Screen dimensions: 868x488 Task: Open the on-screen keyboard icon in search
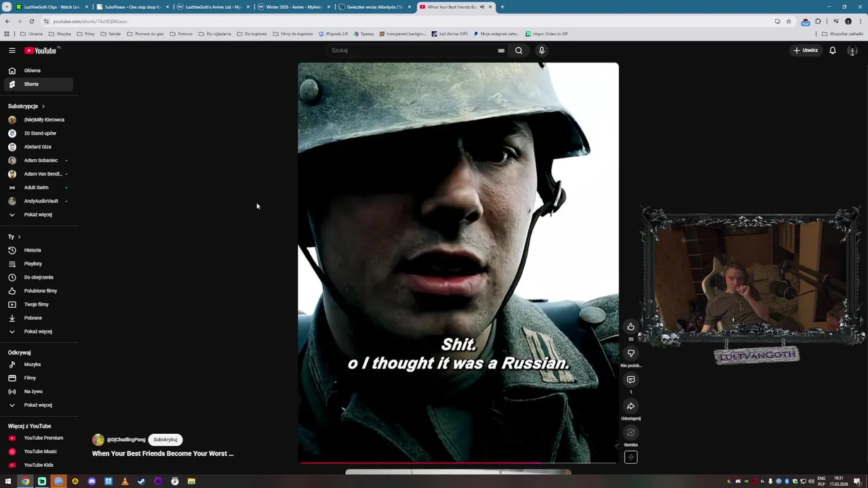(x=501, y=50)
